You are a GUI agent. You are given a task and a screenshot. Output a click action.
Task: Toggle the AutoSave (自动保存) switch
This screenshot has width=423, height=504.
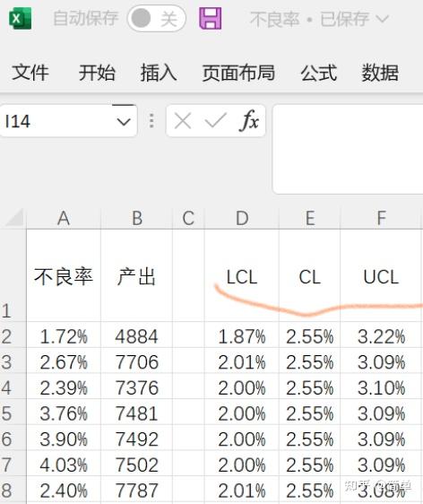(157, 19)
